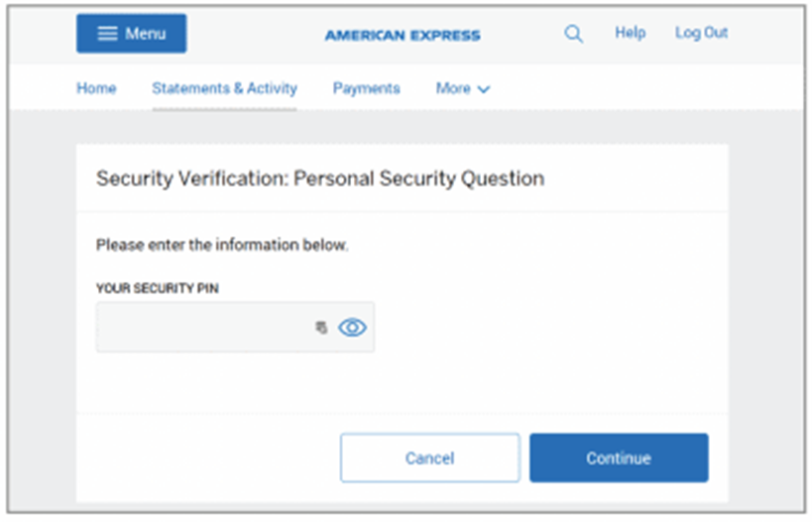Click the Help link
Viewport: 812px width, 522px height.
631,33
